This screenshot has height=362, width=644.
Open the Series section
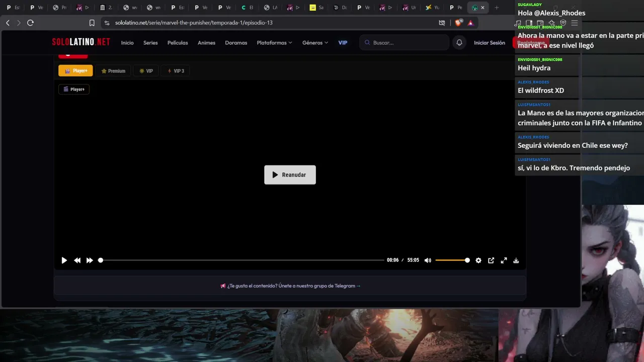click(x=150, y=43)
